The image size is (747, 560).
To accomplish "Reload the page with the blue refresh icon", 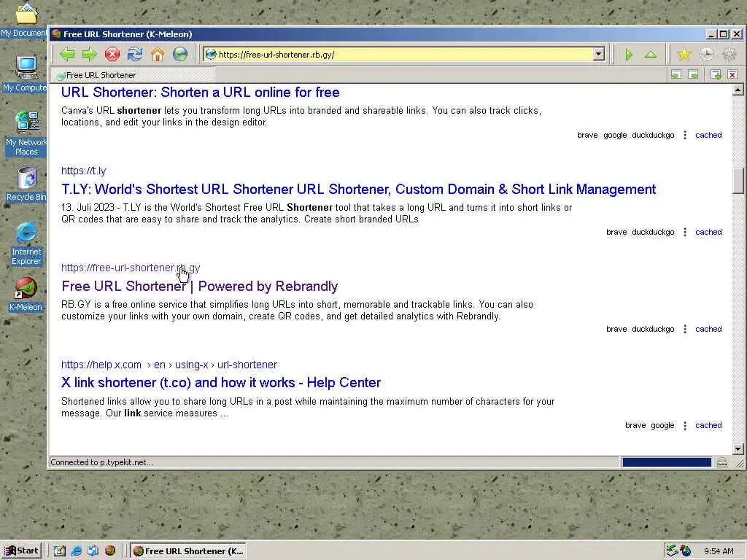I will (135, 54).
